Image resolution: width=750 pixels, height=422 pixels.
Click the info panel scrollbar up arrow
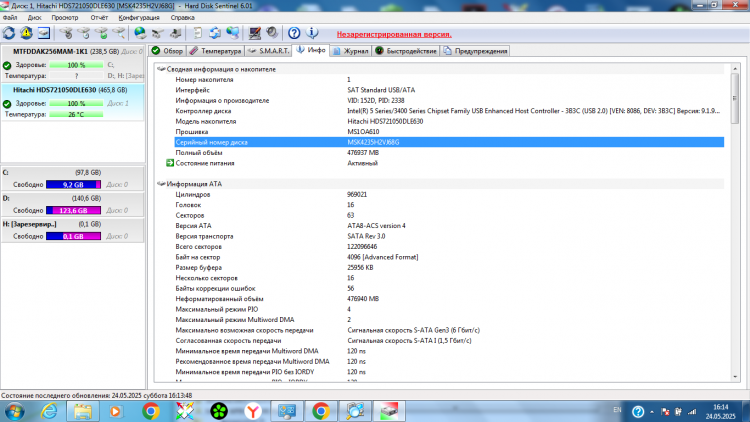735,69
